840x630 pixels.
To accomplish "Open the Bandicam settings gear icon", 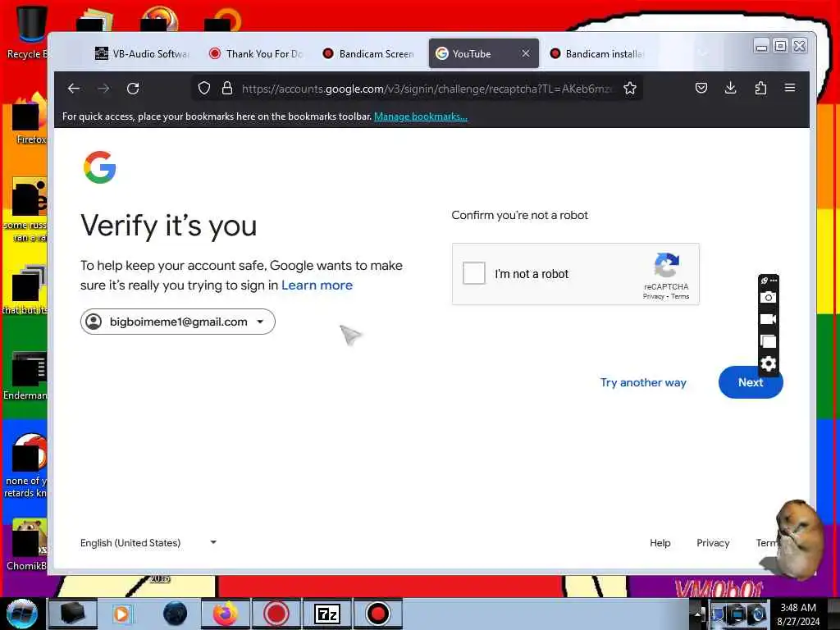I will [x=768, y=363].
